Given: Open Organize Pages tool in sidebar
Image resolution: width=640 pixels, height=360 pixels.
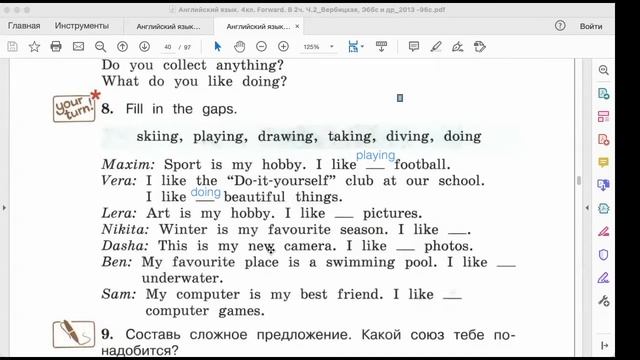Looking at the screenshot, I should [x=604, y=116].
